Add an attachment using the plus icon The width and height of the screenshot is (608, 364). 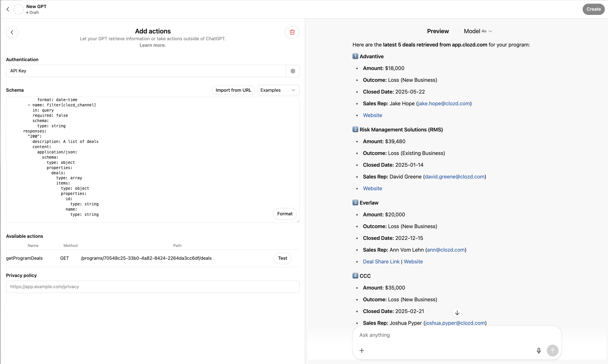[x=362, y=351]
